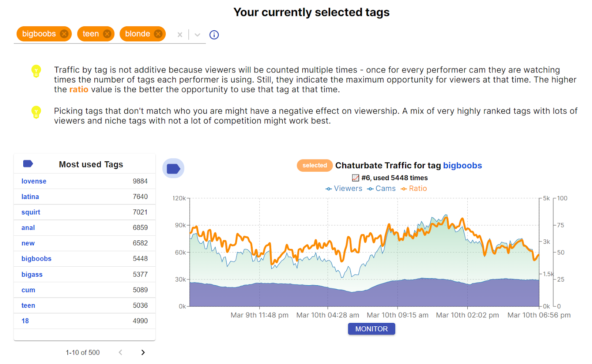Toggle the Cams series in the legend
The height and width of the screenshot is (364, 592).
click(381, 189)
